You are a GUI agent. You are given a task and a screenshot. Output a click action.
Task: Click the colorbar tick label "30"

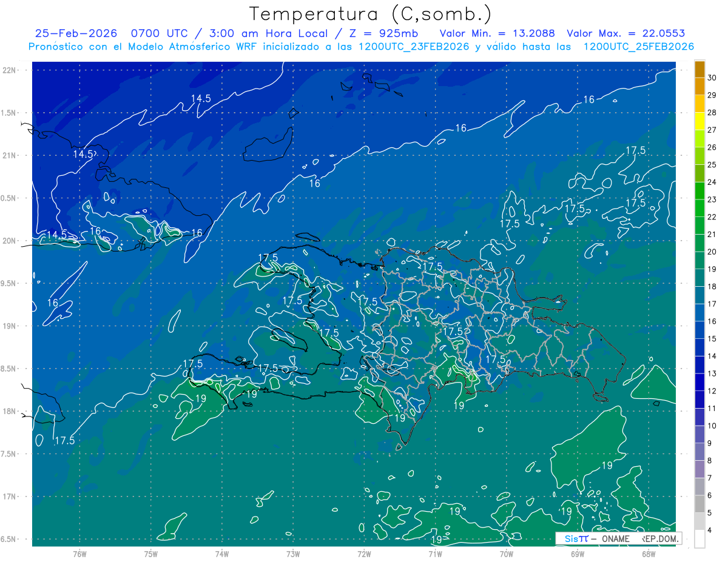coord(713,78)
